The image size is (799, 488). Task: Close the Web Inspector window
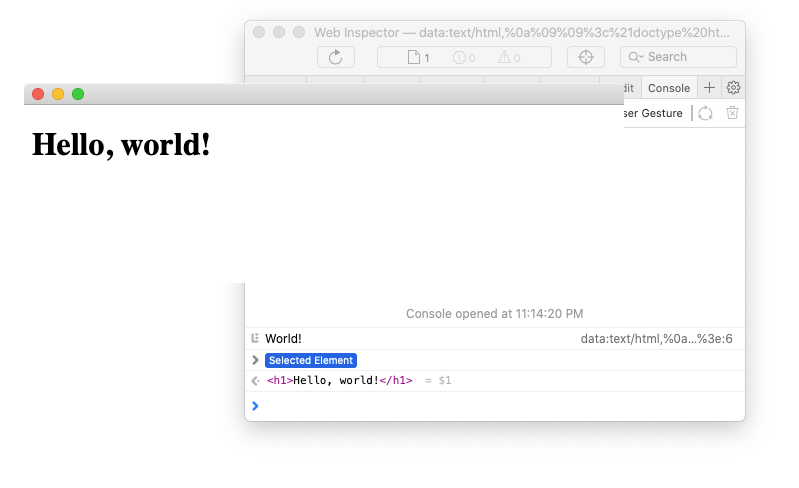(x=259, y=32)
